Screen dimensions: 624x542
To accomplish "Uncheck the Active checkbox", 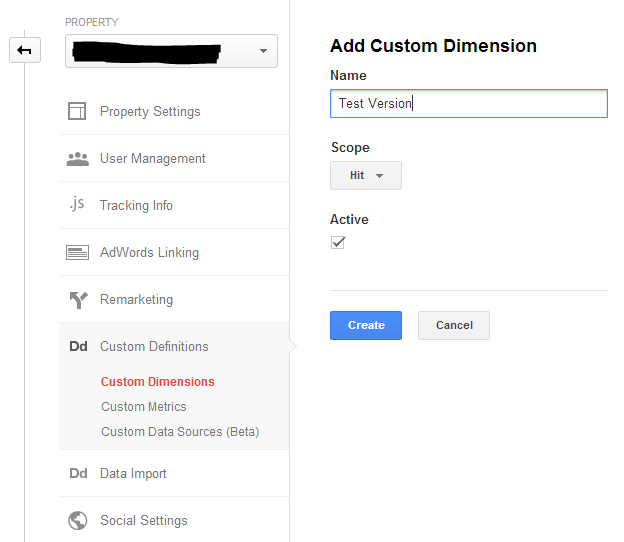I will [338, 243].
